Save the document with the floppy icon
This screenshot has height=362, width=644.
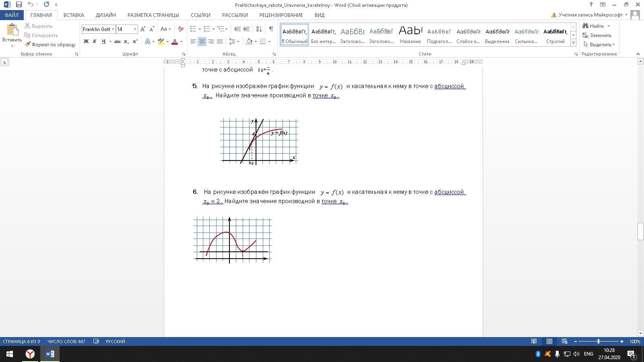(19, 4)
